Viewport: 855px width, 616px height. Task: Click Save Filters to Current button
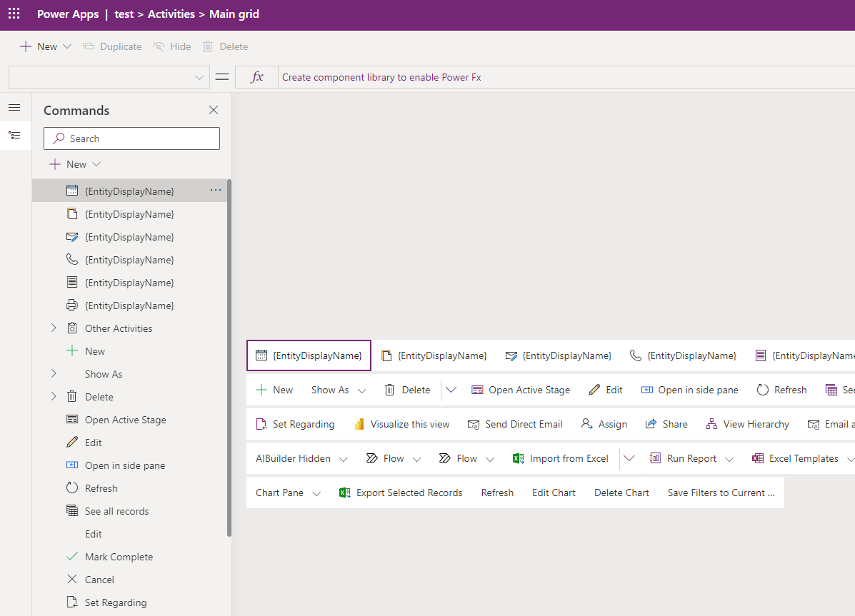point(721,493)
